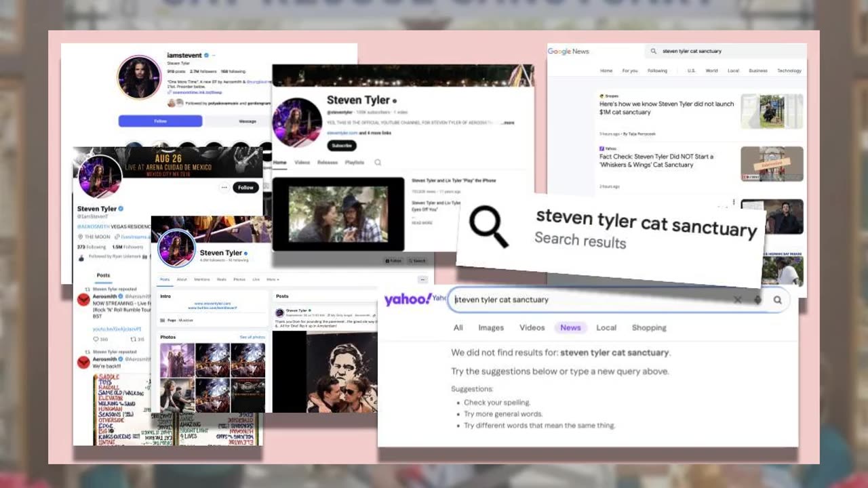868x488 pixels.
Task: Open the three-dot more menu on X profile
Action: tap(224, 188)
